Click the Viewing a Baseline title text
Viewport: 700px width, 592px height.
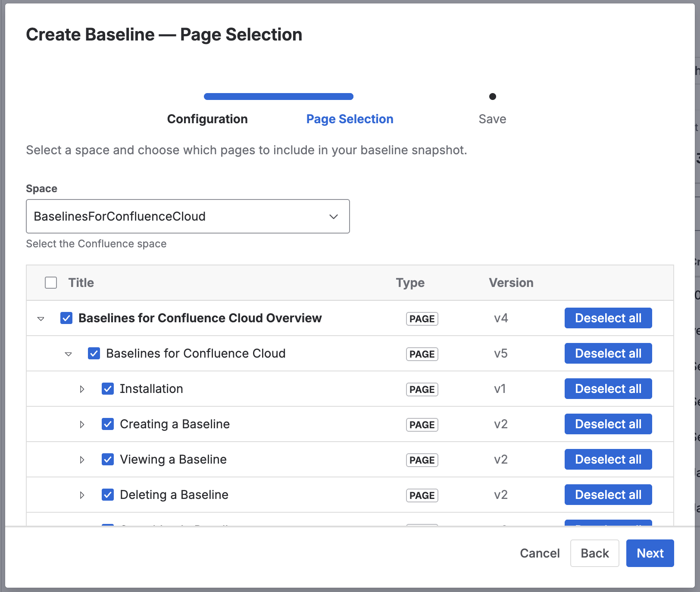pyautogui.click(x=173, y=459)
